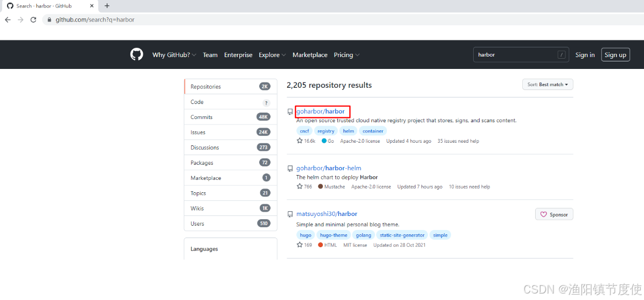Select the Discussions filter

(231, 148)
